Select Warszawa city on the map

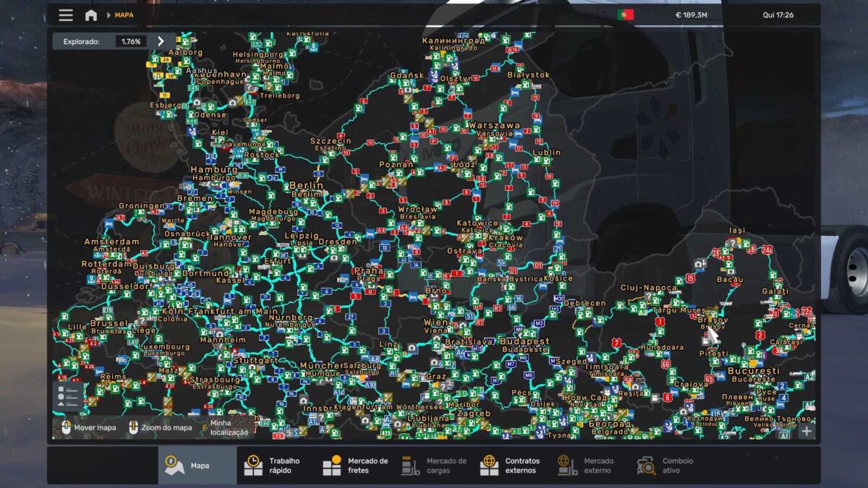coord(494,126)
